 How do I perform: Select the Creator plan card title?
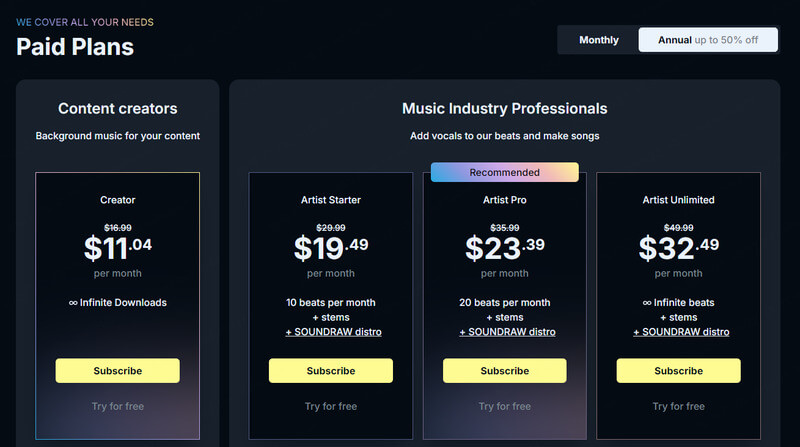(117, 200)
